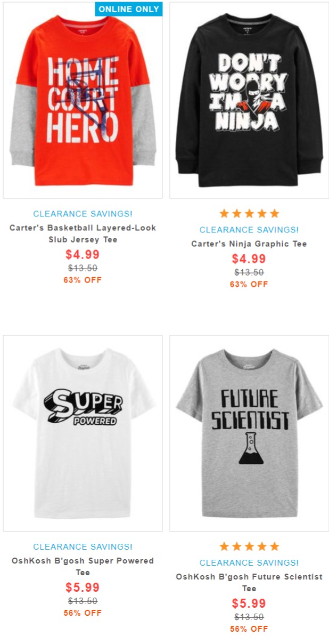Open Carter's Ninja Graphic Tee link
The image size is (329, 644).
[x=249, y=244]
